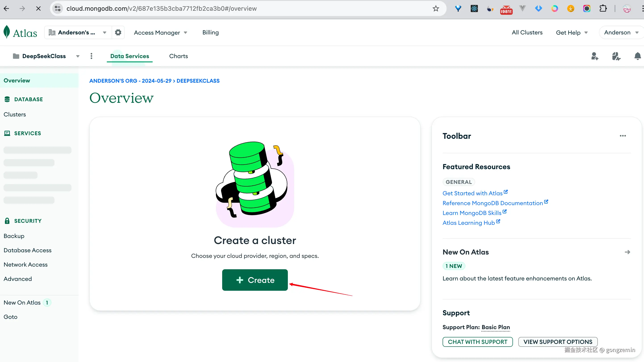The width and height of the screenshot is (644, 362).
Task: Open Network Access in sidebar
Action: 25,264
